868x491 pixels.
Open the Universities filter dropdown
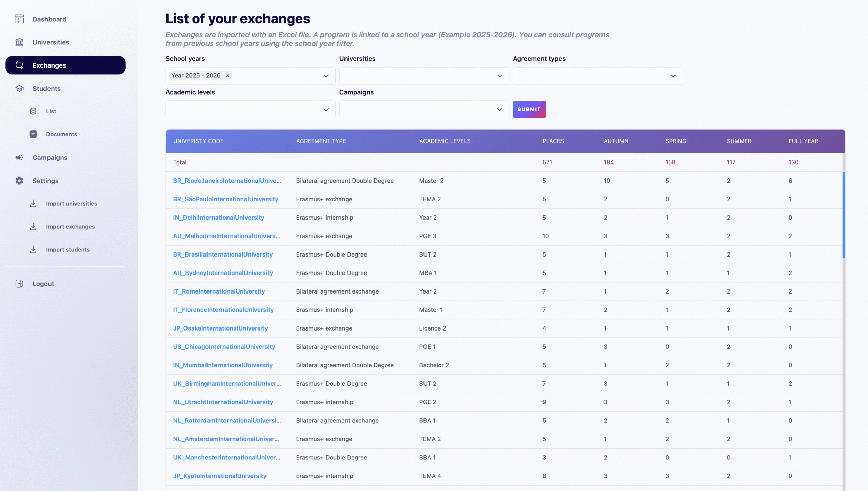click(499, 76)
